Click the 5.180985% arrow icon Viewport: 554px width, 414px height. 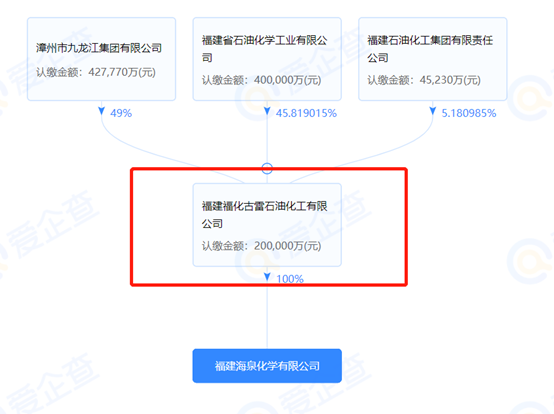[x=433, y=111]
